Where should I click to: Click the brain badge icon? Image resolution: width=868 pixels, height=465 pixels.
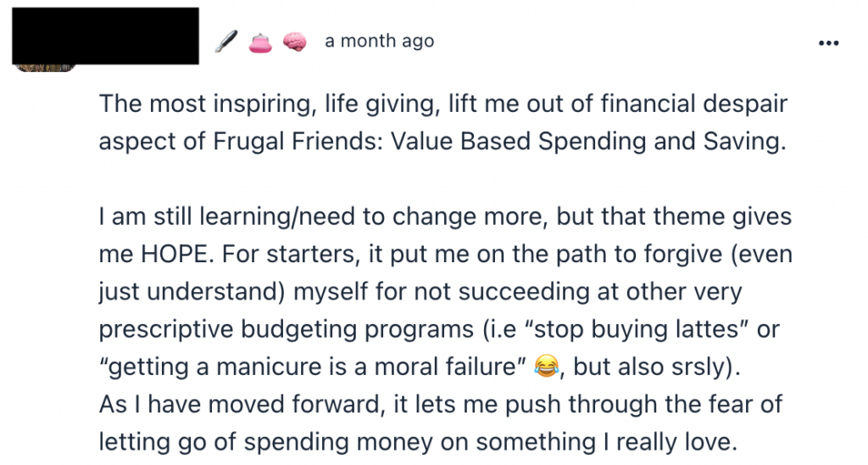coord(293,41)
